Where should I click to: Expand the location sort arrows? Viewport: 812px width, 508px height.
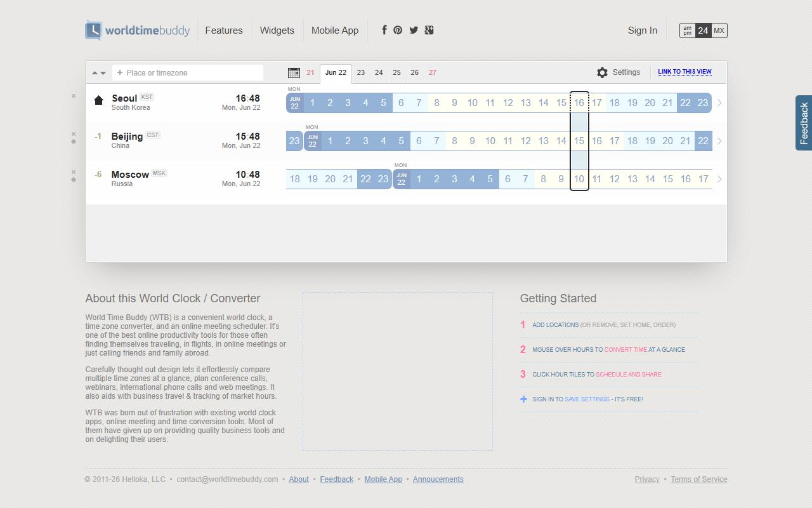click(x=98, y=72)
